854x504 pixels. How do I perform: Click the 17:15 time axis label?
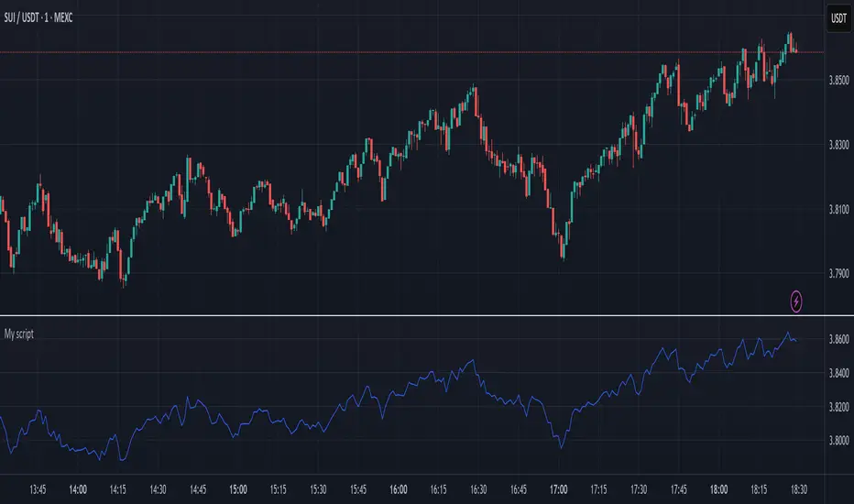click(x=598, y=489)
